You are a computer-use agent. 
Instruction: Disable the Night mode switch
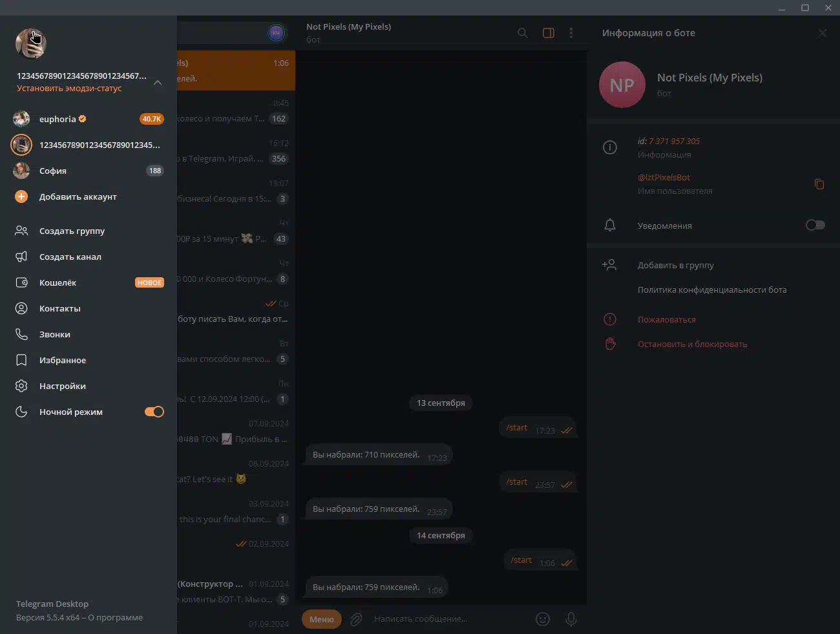[x=154, y=412]
